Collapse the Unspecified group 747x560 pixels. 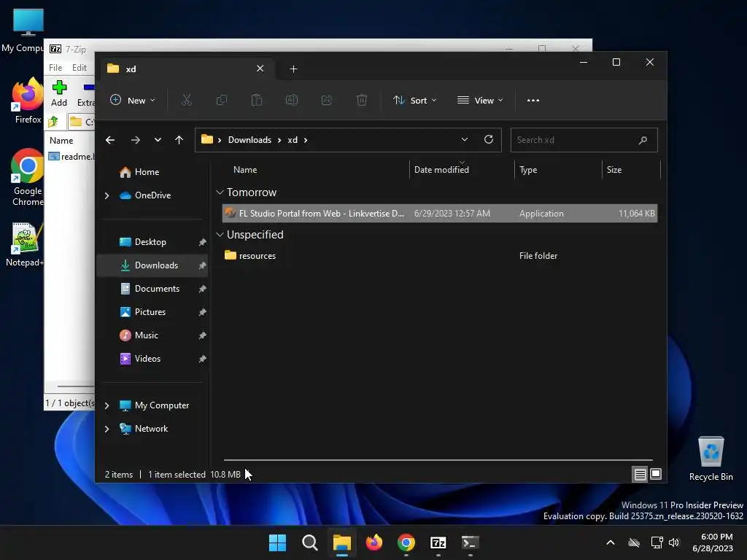(x=220, y=235)
